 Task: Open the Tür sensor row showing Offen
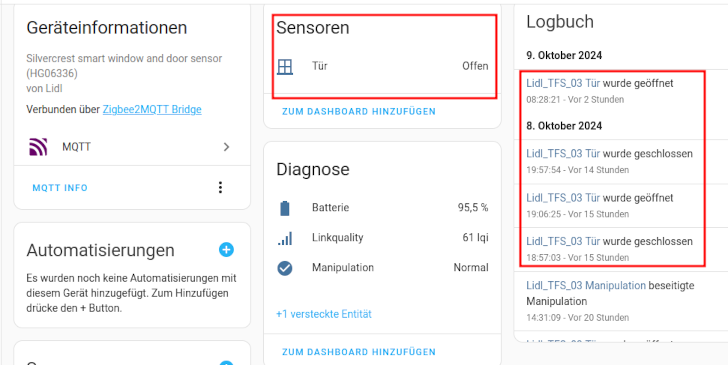click(x=382, y=66)
